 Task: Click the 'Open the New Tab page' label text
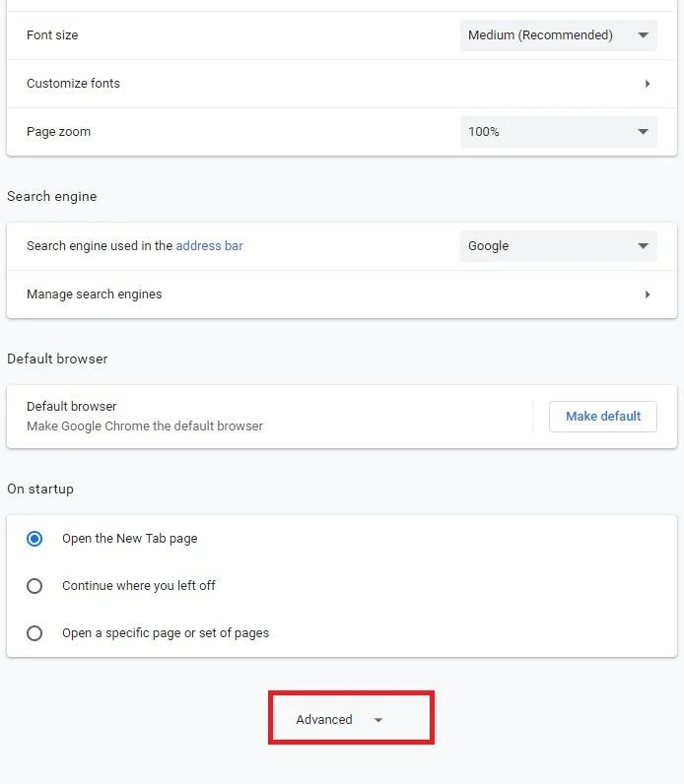[130, 539]
